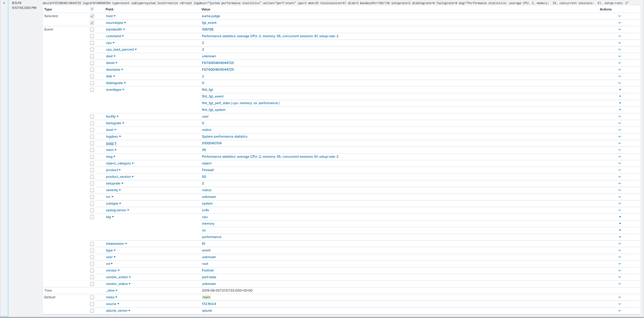Open actions arrow for disklograte row

[x=619, y=83]
